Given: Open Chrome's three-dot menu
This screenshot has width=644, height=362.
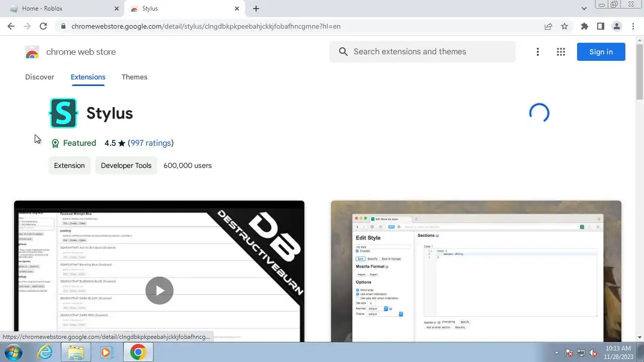Looking at the screenshot, I should [x=633, y=26].
